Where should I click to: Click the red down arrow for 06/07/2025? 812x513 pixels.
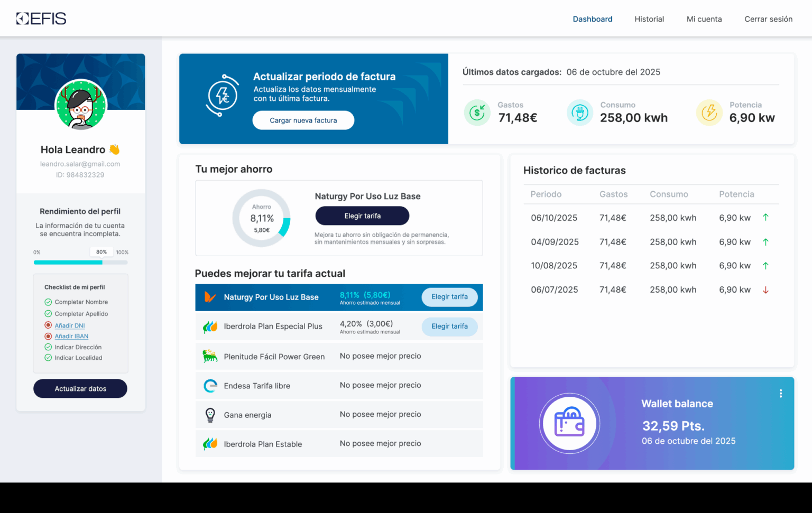[765, 290]
